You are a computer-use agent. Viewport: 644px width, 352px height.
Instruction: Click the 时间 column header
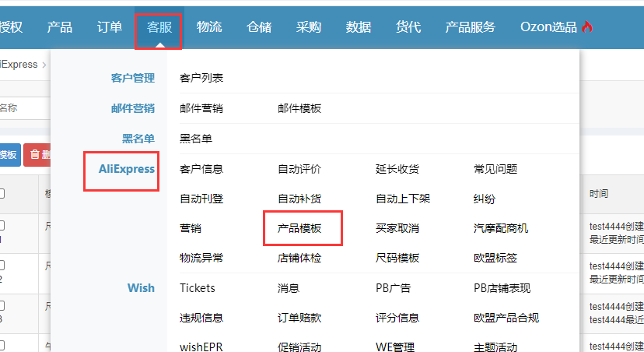pos(599,194)
